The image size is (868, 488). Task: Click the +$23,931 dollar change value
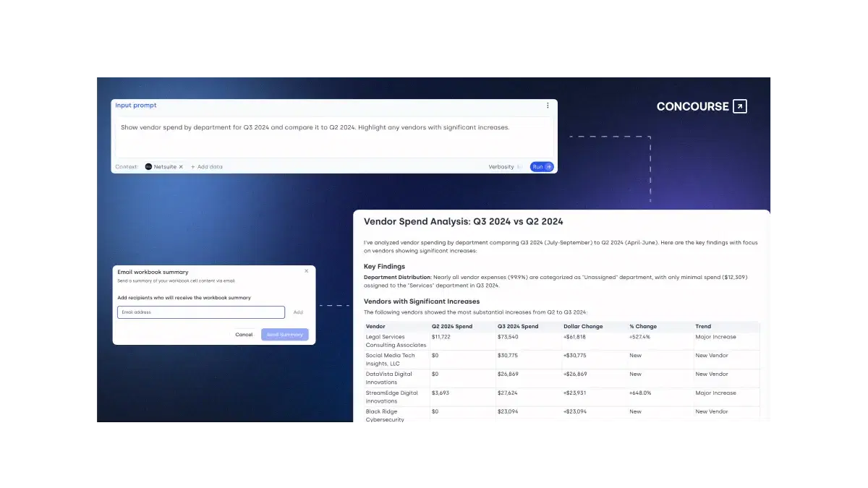click(x=575, y=393)
